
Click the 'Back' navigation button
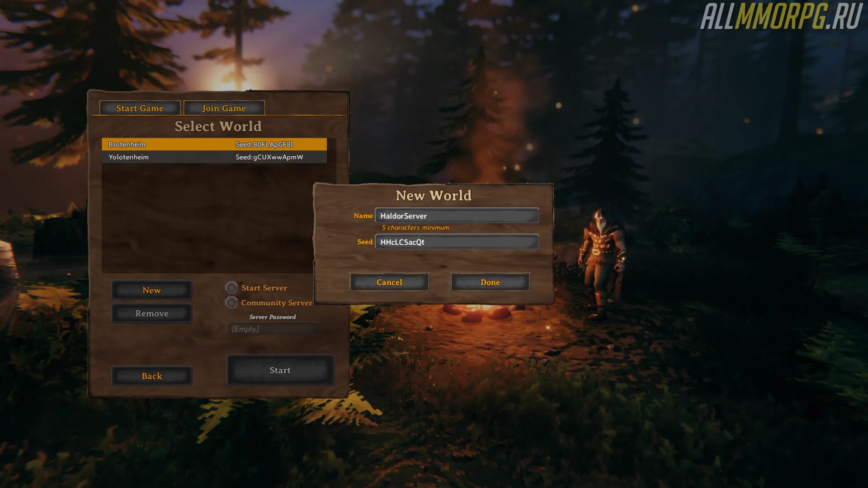151,376
